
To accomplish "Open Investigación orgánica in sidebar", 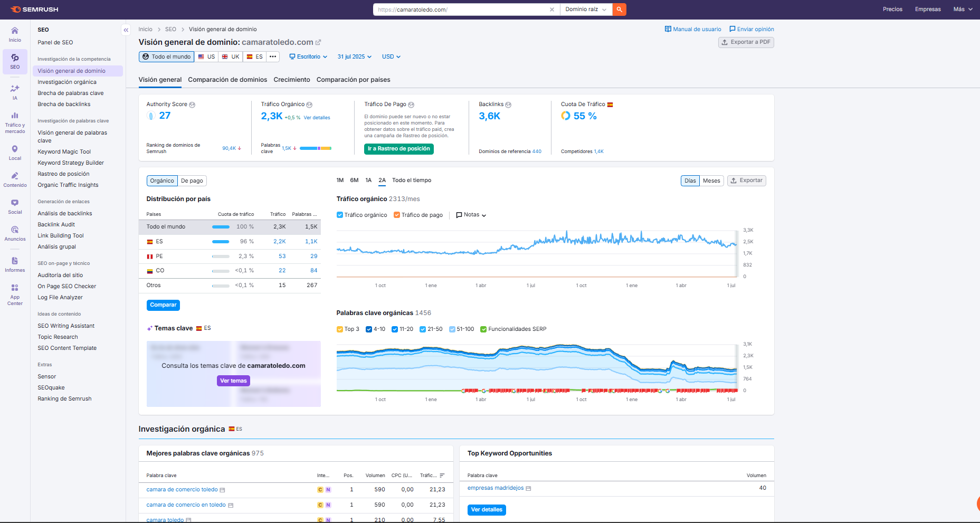I will 67,82.
